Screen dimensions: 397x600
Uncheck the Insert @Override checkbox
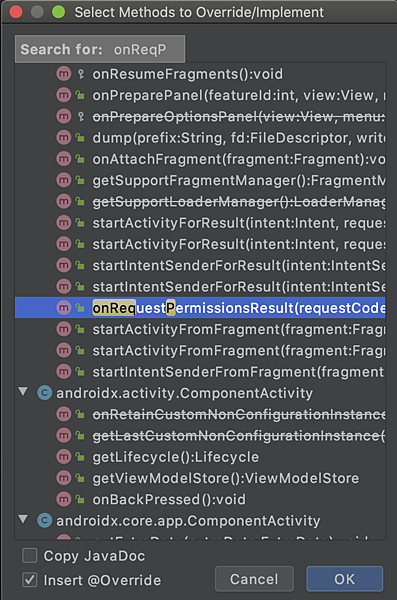click(x=30, y=580)
